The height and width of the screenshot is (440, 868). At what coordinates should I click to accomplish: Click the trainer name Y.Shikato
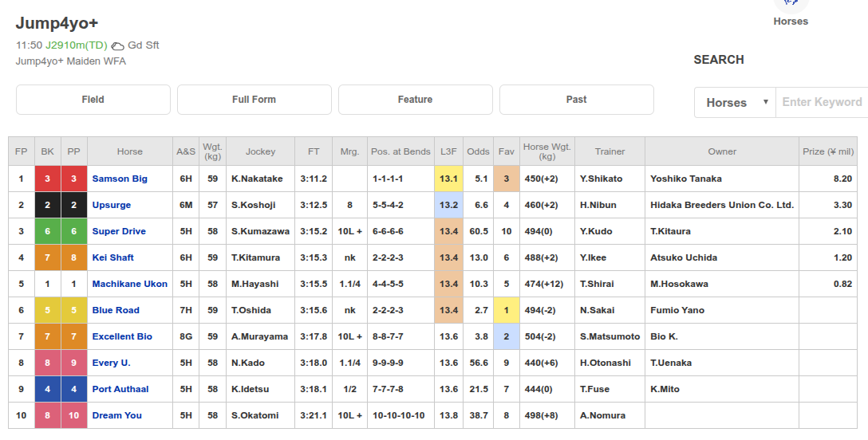602,179
